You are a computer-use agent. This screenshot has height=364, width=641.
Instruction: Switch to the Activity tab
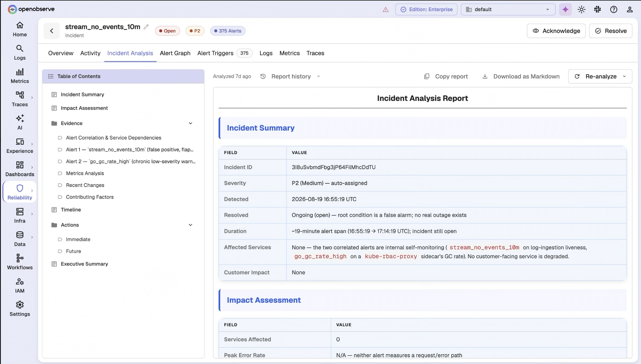pyautogui.click(x=90, y=53)
